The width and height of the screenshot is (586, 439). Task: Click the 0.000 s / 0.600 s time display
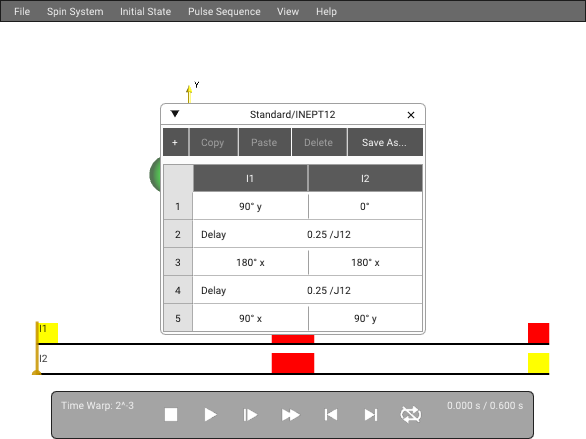(485, 406)
